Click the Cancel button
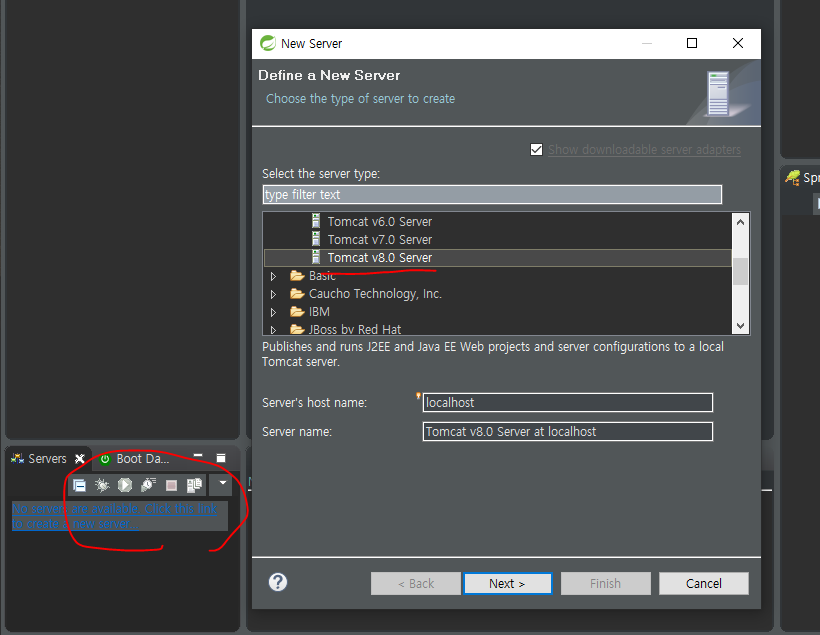Viewport: 820px width, 635px height. coord(703,583)
